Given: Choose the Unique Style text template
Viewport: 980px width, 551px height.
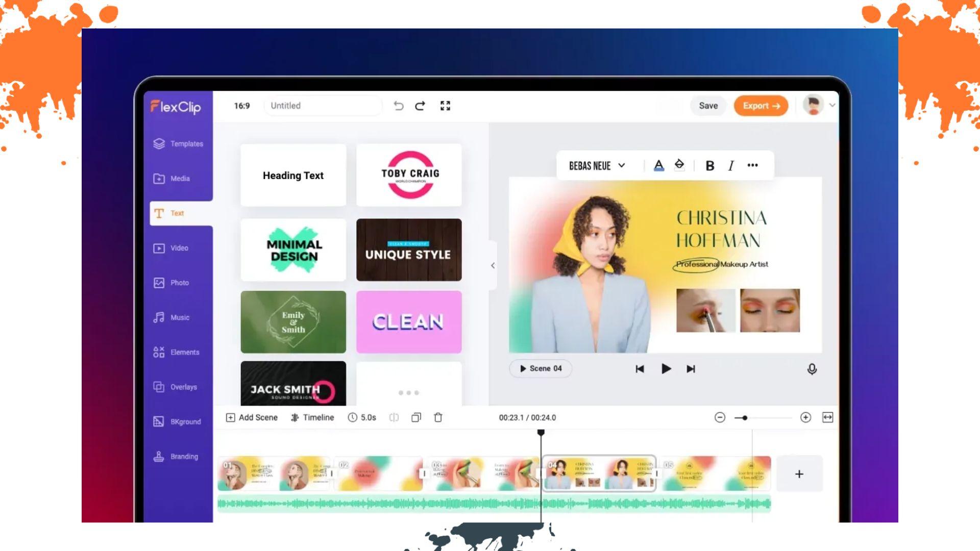Looking at the screenshot, I should 409,250.
